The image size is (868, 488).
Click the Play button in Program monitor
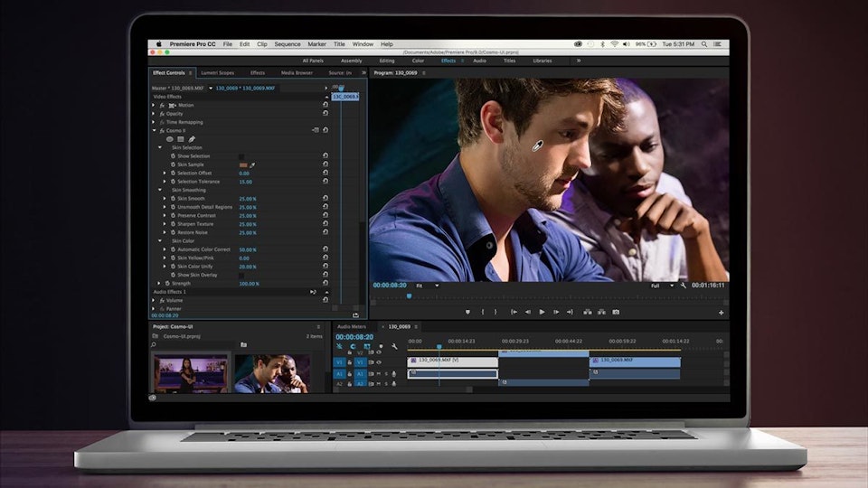click(x=542, y=312)
